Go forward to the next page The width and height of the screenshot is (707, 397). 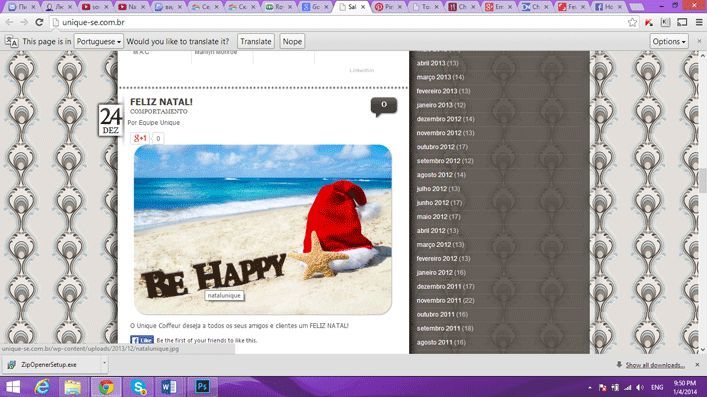tap(24, 22)
